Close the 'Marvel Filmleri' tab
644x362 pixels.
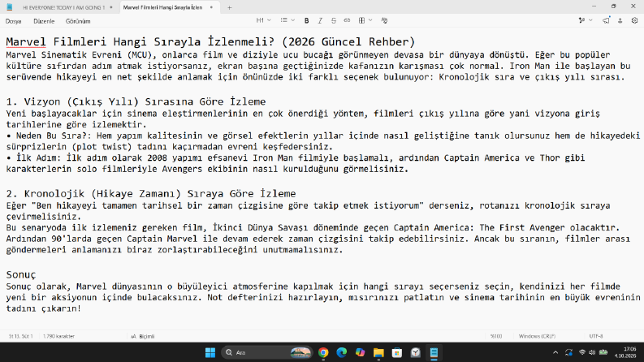click(x=211, y=7)
